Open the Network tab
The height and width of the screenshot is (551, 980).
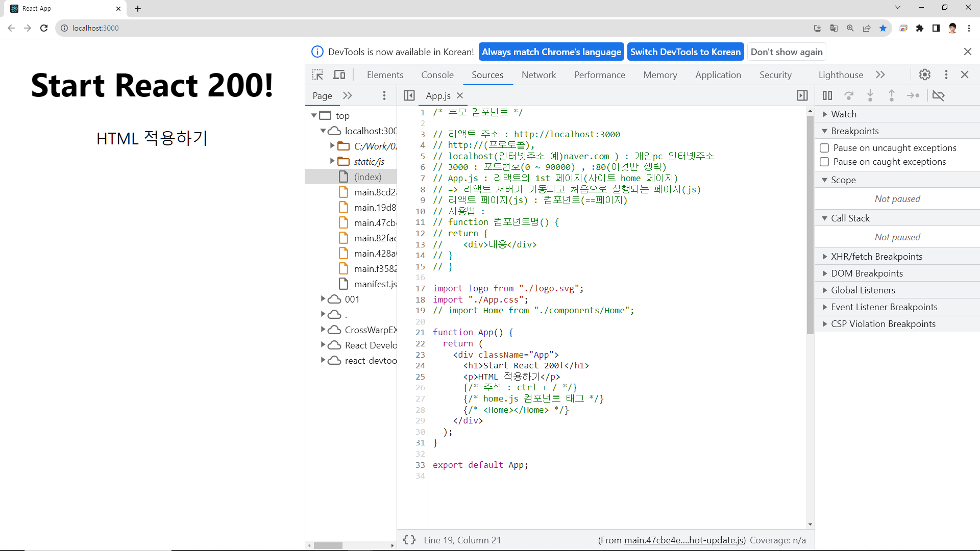coord(538,75)
